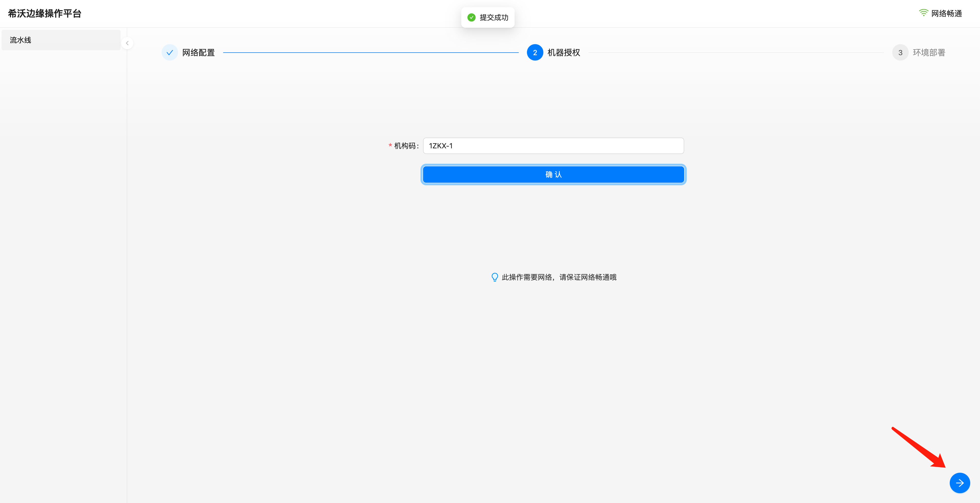This screenshot has height=503, width=980.
Task: Click the 网络畅通 status text
Action: (946, 13)
